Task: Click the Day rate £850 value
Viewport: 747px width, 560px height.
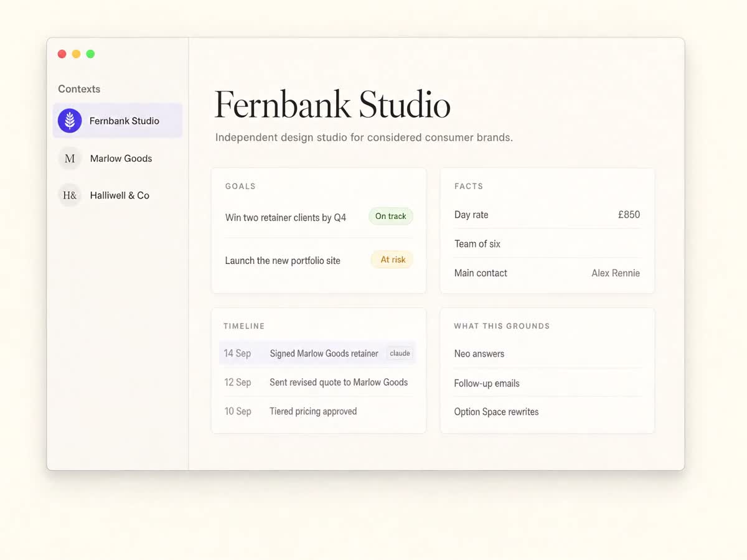Action: click(x=629, y=215)
